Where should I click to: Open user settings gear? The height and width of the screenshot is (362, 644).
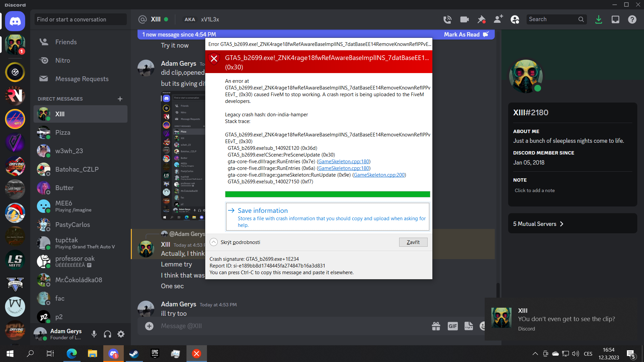(121, 334)
